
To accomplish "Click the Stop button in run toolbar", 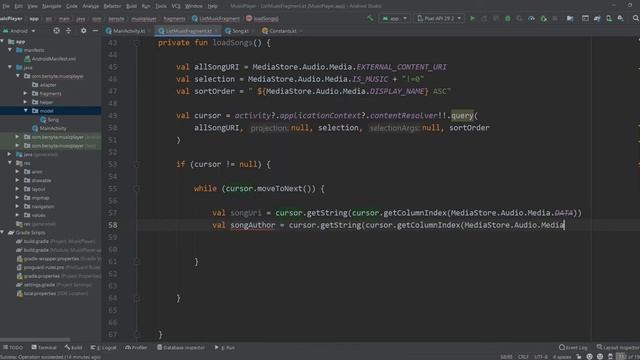I will (555, 18).
